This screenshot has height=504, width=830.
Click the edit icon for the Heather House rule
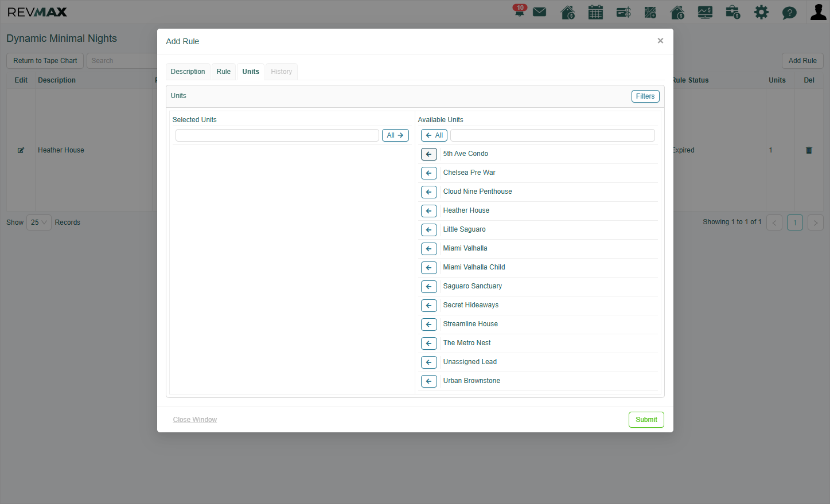[x=21, y=150]
